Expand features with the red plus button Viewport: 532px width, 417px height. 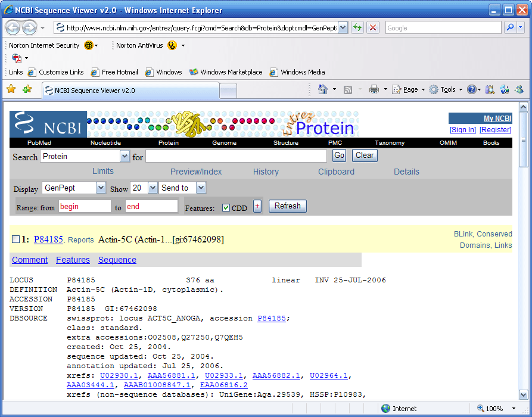(257, 206)
